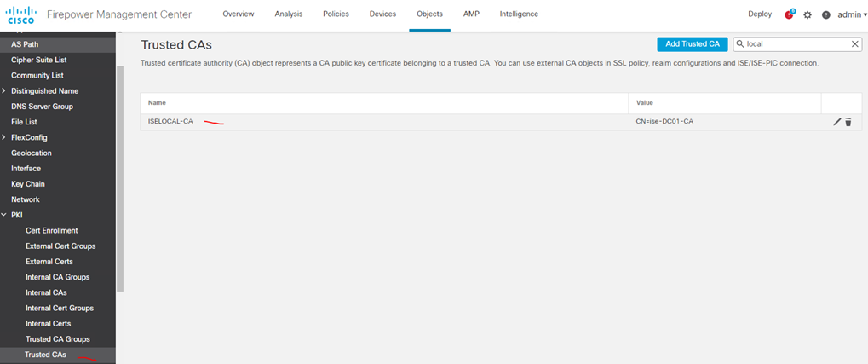
Task: Open the Devices menu
Action: 382,14
